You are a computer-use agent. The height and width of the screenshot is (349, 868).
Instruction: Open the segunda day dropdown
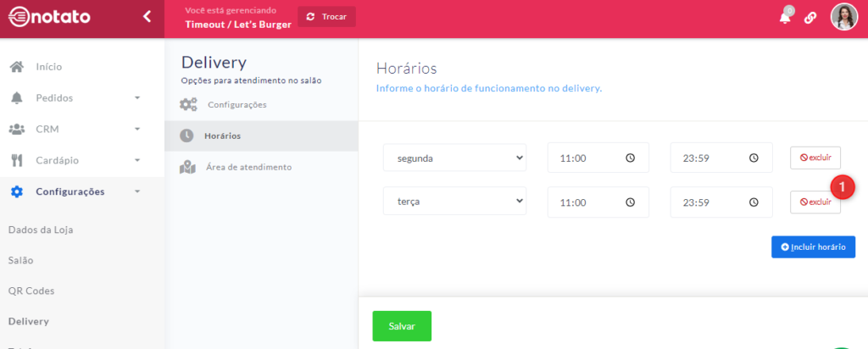[x=454, y=158]
